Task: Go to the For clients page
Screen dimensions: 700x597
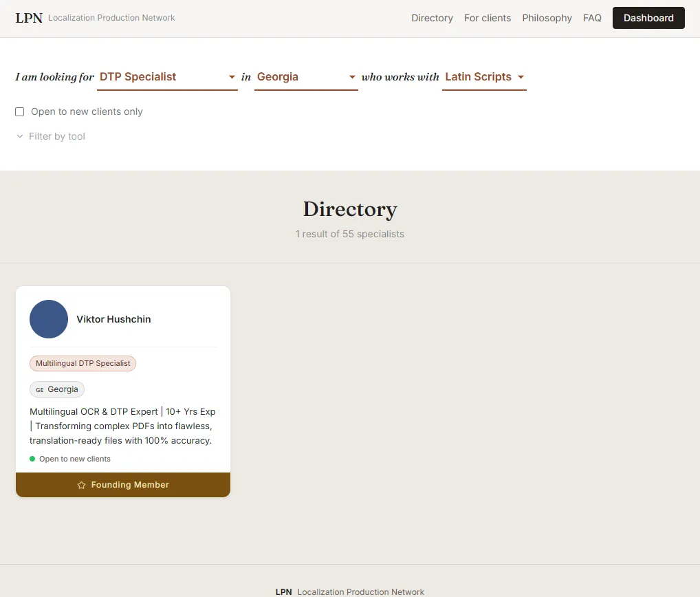Action: [x=487, y=18]
